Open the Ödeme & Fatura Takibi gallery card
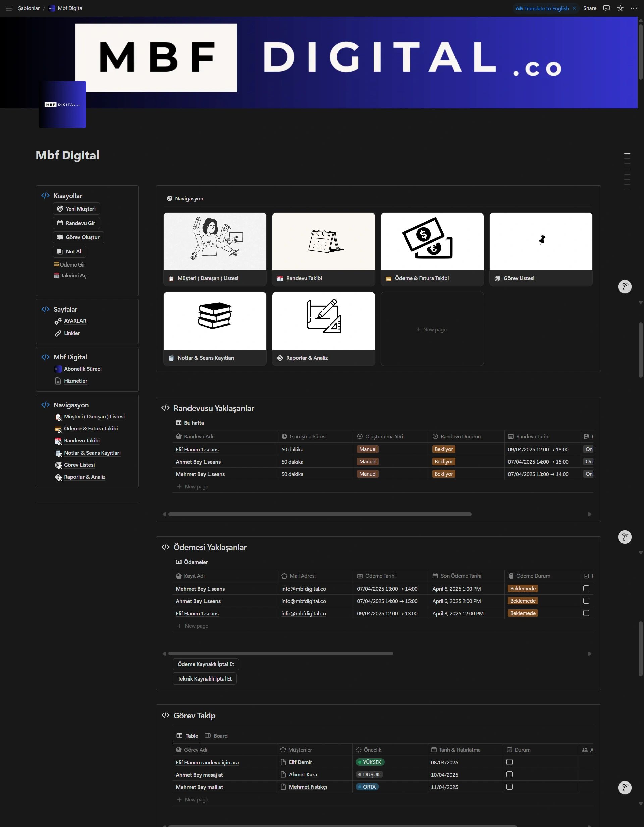 pyautogui.click(x=432, y=249)
